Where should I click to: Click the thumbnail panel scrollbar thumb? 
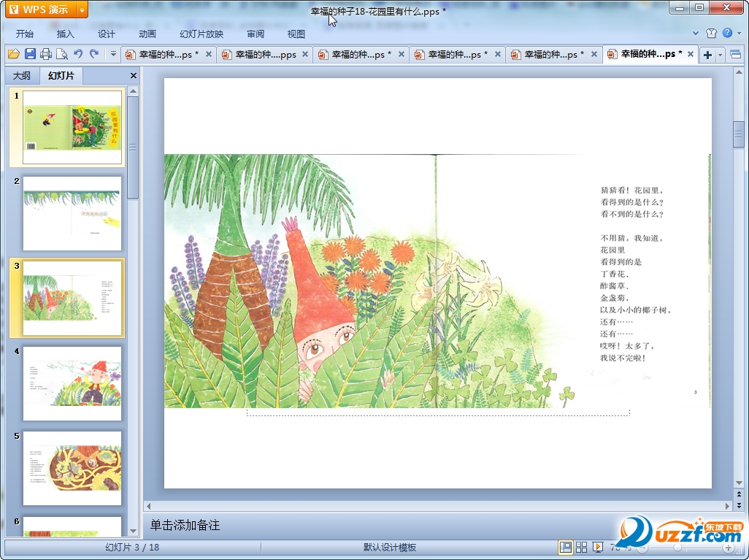pos(134,147)
